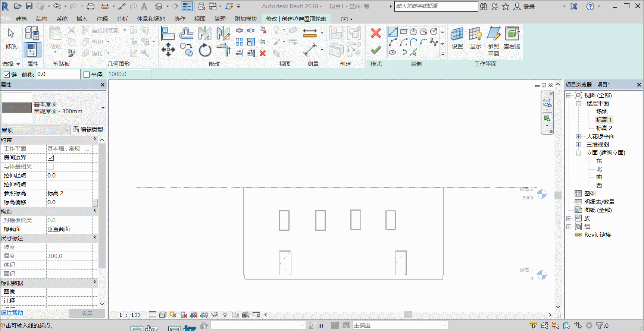644x331 pixels.
Task: Click the red X Cancel Edit Mode
Action: point(376,33)
